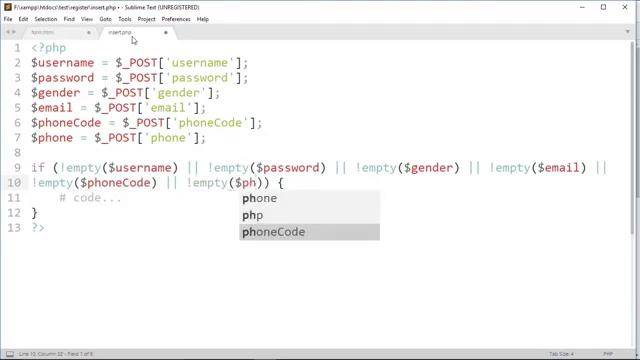Open the tab list dropdown arrow
This screenshot has width=640, height=360.
click(628, 31)
